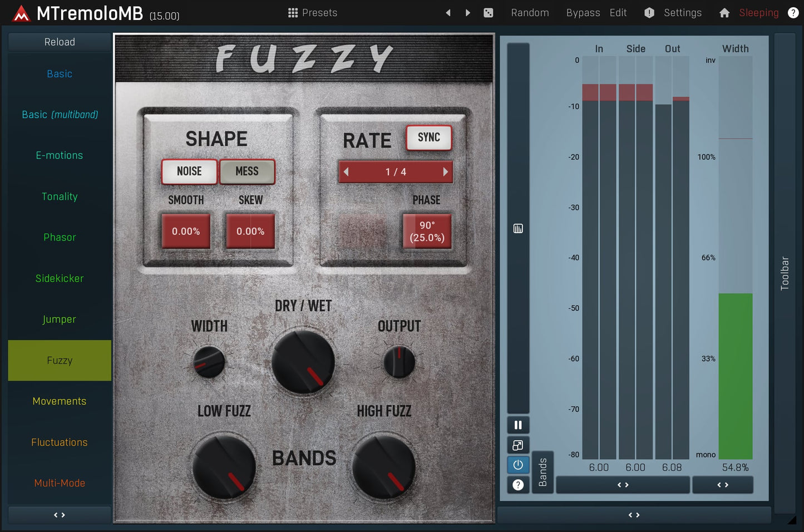This screenshot has width=804, height=532.
Task: Open help question mark at top right
Action: [x=793, y=13]
